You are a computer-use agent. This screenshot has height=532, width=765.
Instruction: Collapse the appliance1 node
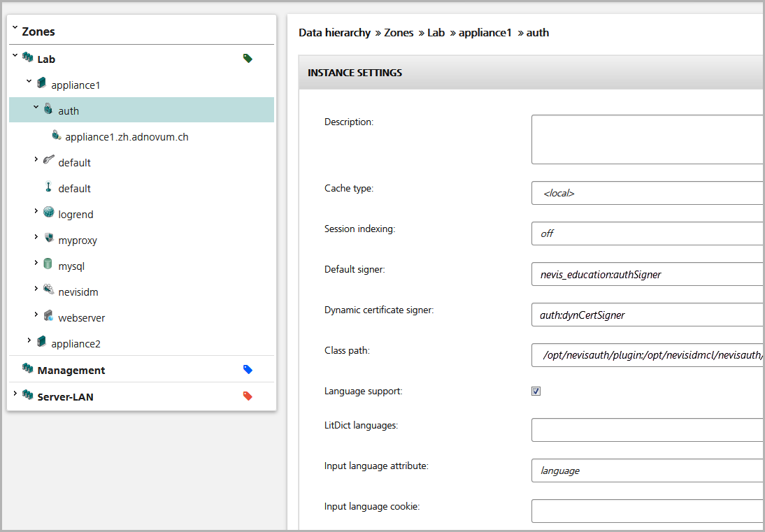[29, 81]
